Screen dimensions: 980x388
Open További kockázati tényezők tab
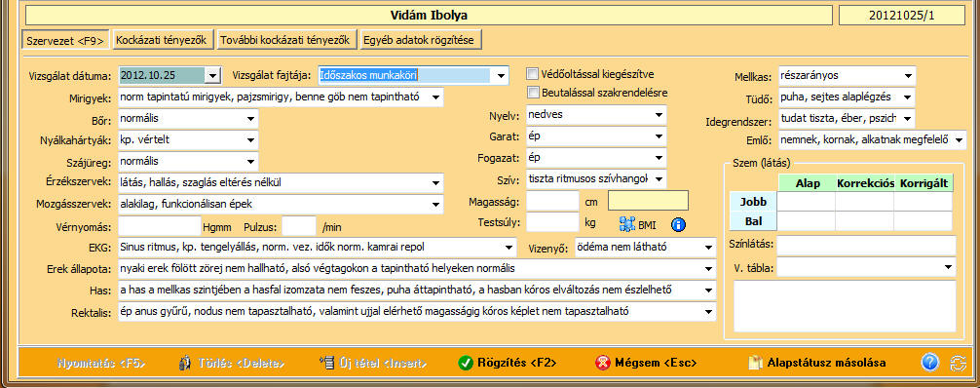point(287,39)
